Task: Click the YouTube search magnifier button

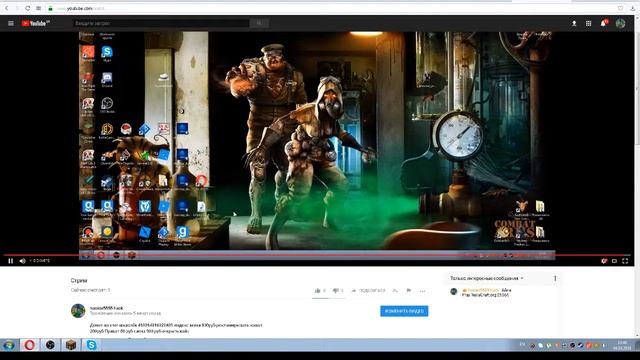Action: pos(259,23)
